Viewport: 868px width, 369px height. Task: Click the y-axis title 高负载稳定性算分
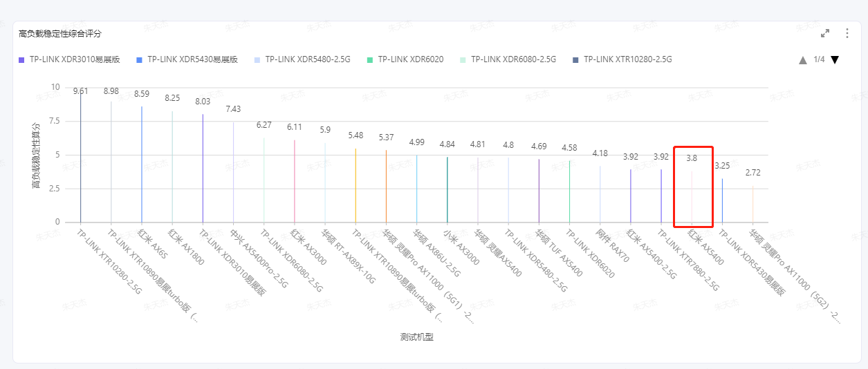coord(36,154)
